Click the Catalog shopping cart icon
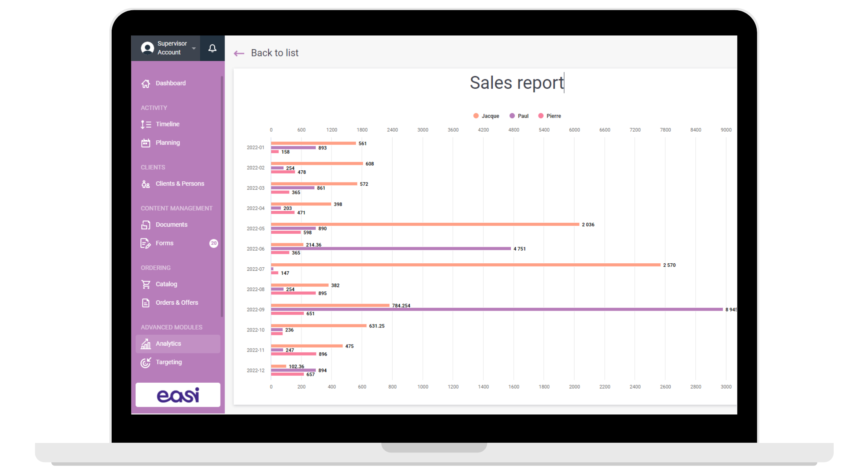The image size is (868, 473). (x=146, y=284)
